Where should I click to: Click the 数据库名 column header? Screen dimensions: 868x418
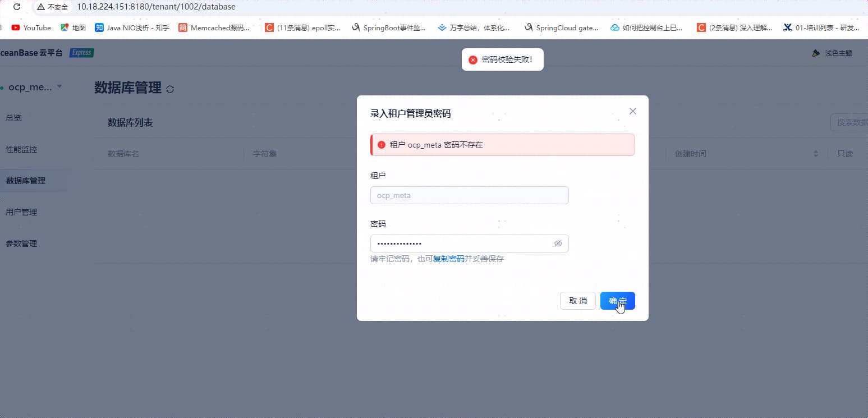click(x=123, y=154)
